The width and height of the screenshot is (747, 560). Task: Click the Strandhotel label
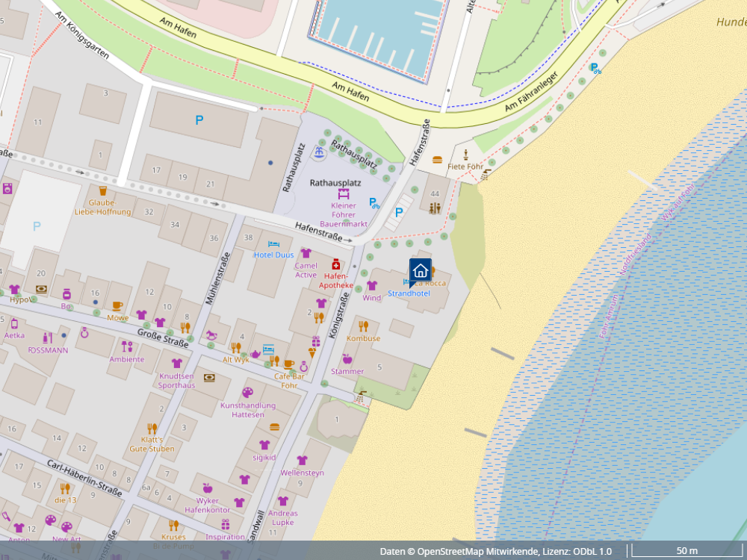point(409,293)
